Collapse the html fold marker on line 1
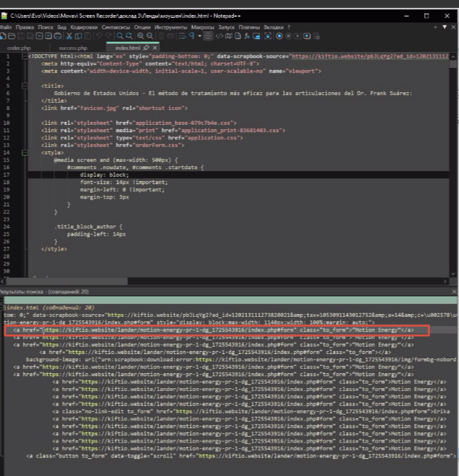Viewport: 459px width, 476px height. pyautogui.click(x=26, y=56)
